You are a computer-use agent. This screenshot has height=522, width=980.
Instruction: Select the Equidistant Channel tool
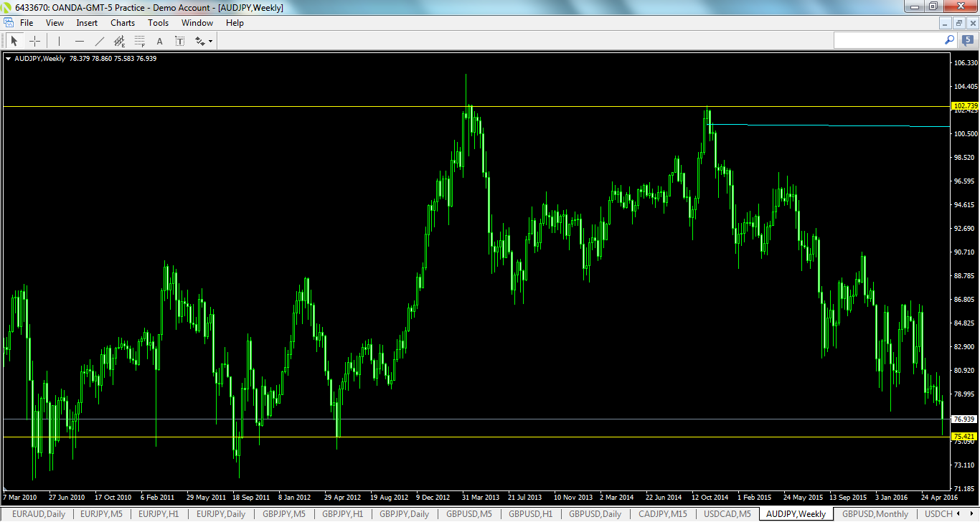tap(118, 41)
